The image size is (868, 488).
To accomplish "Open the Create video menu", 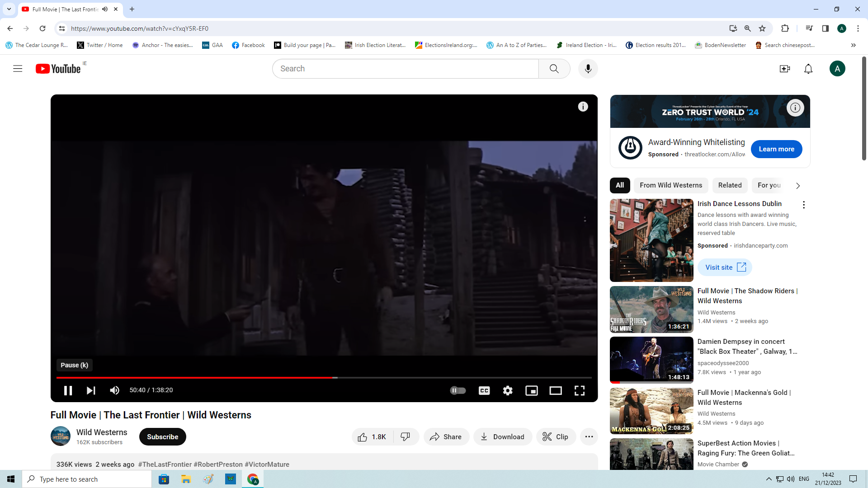I will click(785, 69).
